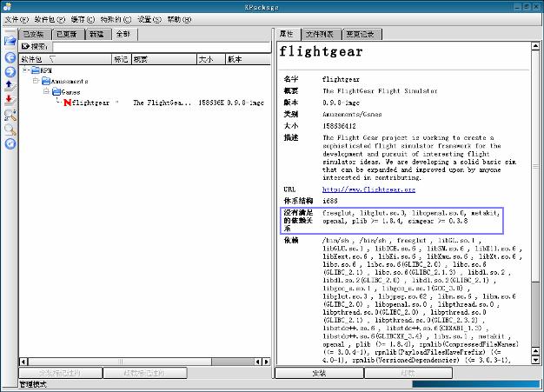The image size is (544, 392).
Task: Switch to the 文件列表 tab
Action: (x=321, y=35)
